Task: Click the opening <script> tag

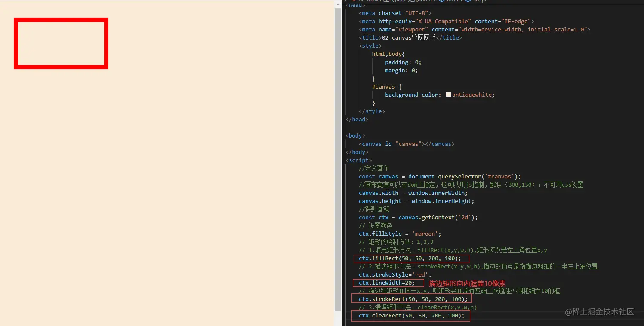Action: tap(359, 160)
